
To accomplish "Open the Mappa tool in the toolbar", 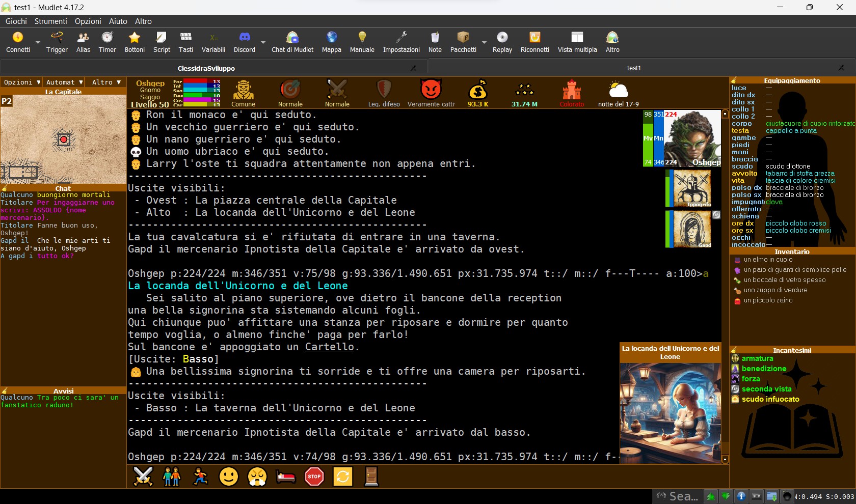I will (331, 42).
